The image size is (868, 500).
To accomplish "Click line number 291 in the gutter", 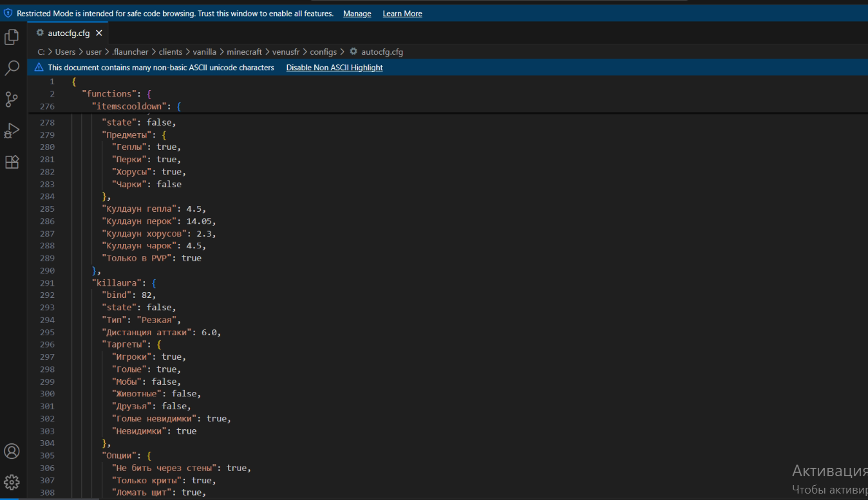I will coord(47,282).
